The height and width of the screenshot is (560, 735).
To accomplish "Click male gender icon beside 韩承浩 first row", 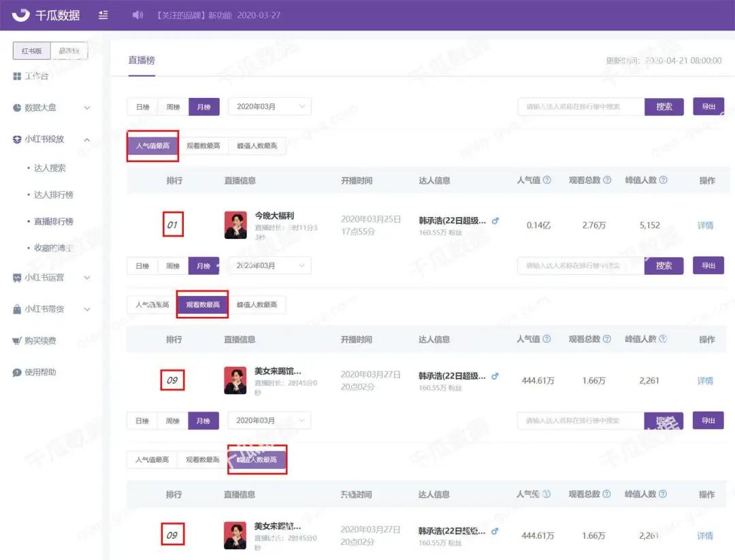I will click(495, 220).
